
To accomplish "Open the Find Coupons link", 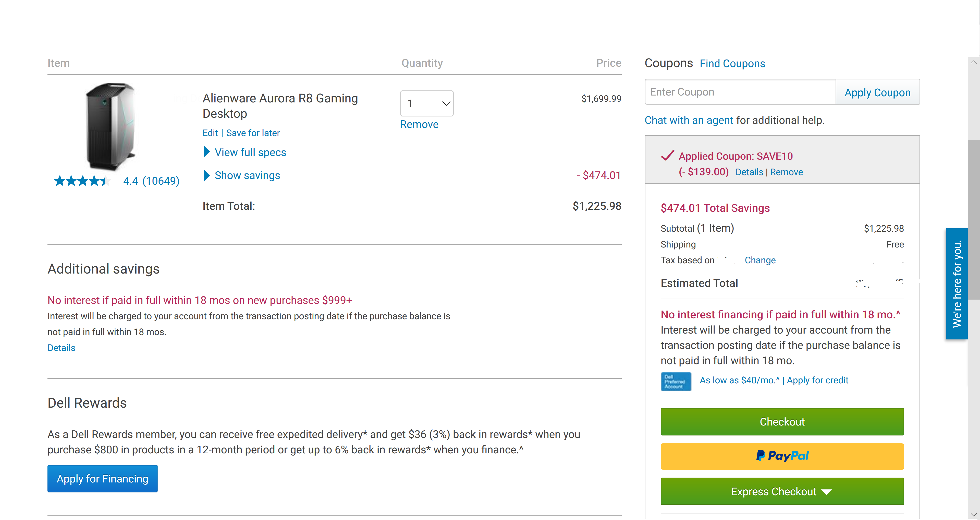I will (732, 64).
